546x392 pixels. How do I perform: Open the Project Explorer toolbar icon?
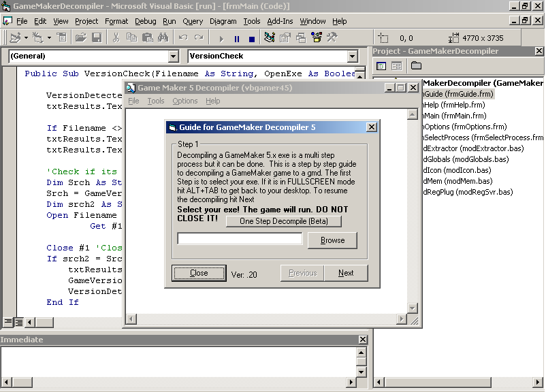pyautogui.click(x=270, y=37)
